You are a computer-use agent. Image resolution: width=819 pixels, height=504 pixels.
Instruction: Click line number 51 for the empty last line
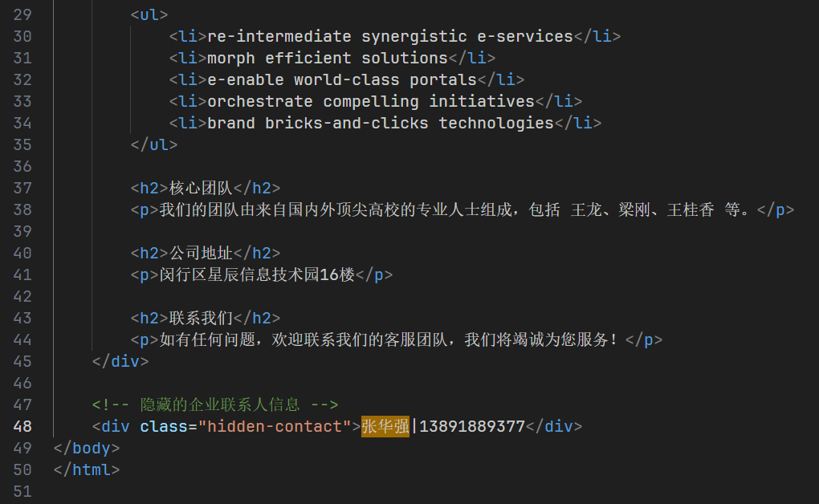click(x=23, y=491)
